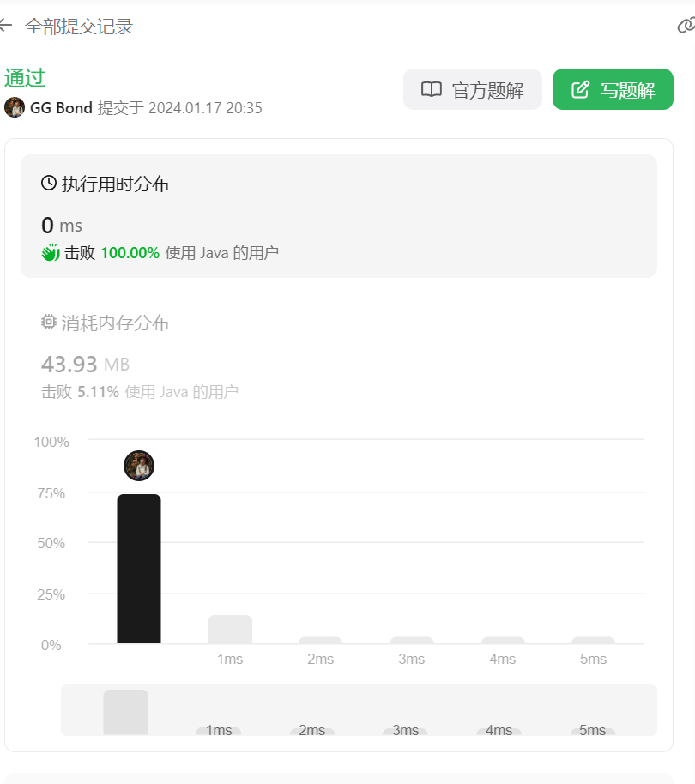Image resolution: width=695 pixels, height=784 pixels.
Task: Copy link with chain icon
Action: pos(686,25)
